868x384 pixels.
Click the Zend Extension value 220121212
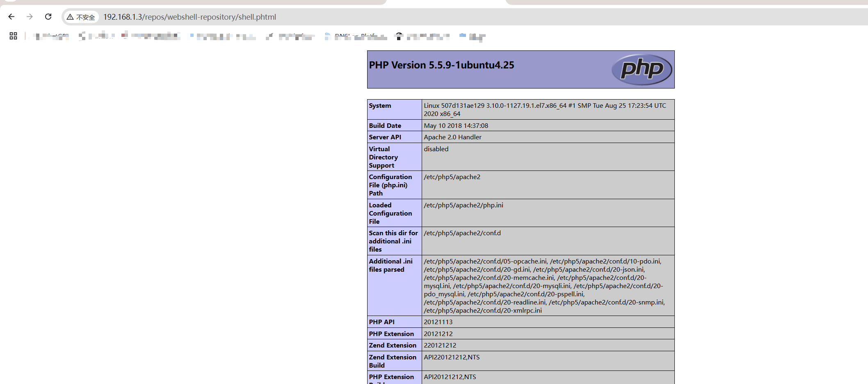[440, 345]
